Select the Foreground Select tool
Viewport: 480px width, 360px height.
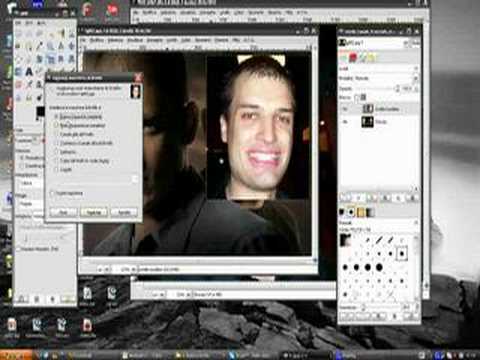tap(18, 45)
